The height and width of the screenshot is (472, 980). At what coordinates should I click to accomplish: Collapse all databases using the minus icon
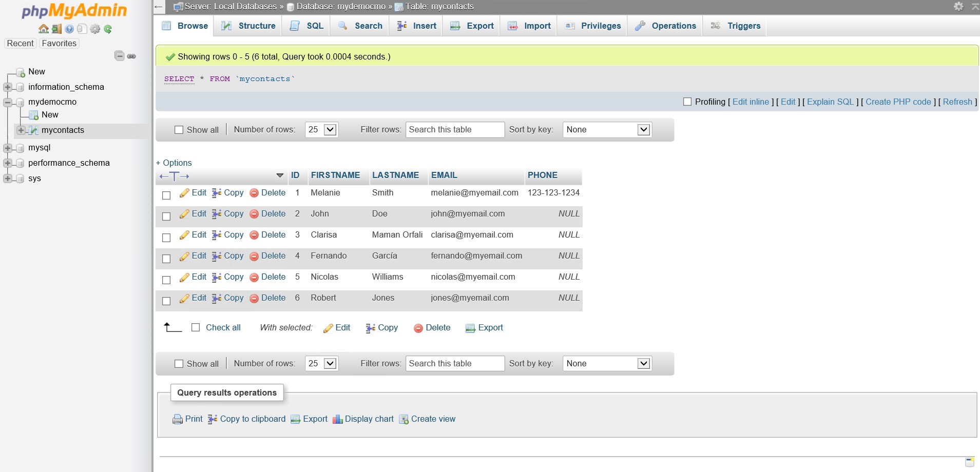pyautogui.click(x=120, y=56)
